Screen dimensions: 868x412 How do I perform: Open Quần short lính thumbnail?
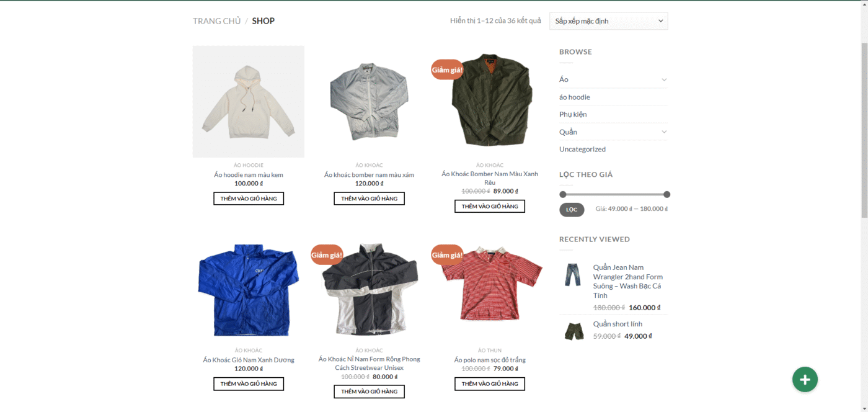(574, 330)
